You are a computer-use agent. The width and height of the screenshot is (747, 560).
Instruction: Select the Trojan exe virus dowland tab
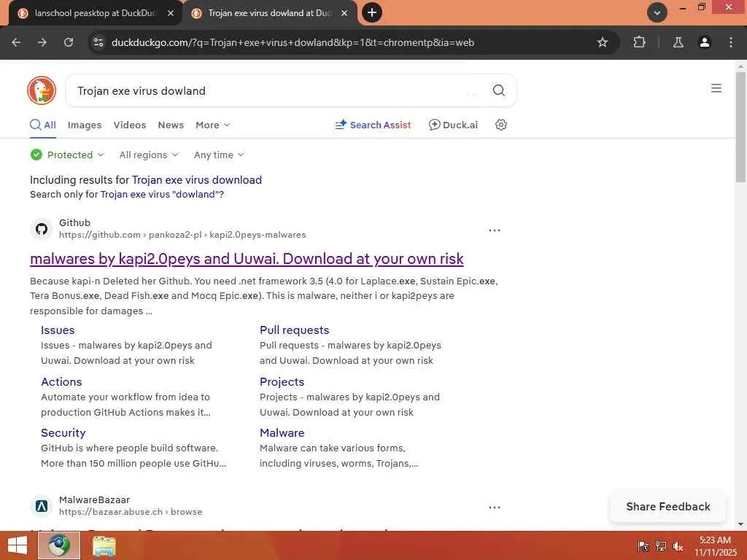(x=268, y=13)
